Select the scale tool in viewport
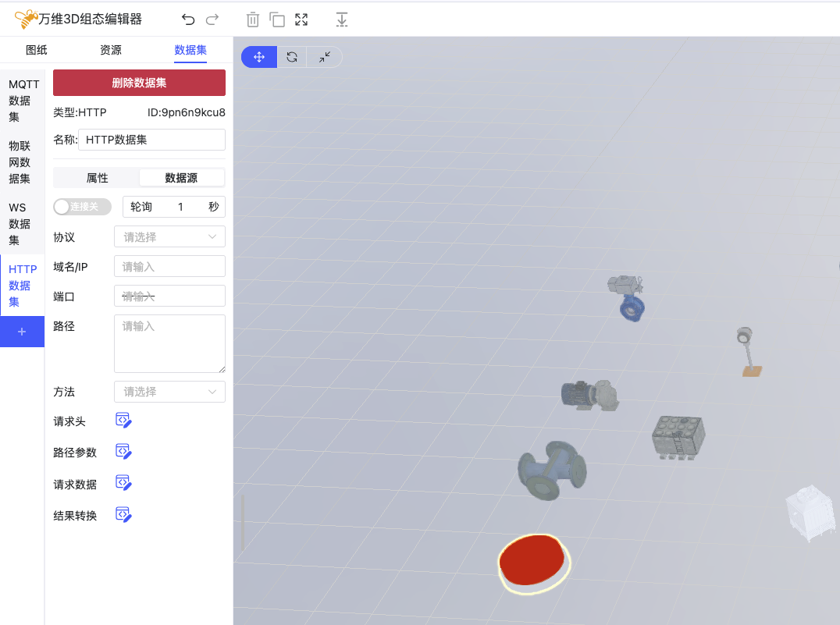Viewport: 840px width, 625px height. [325, 57]
